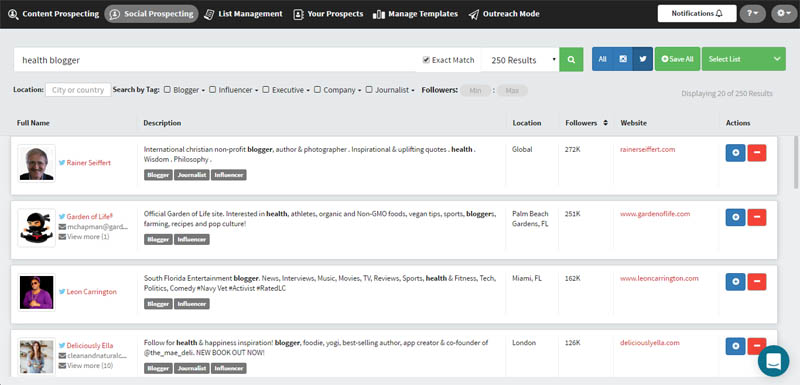Viewport: 800px width, 385px height.
Task: Check the Blogger tag checkbox
Action: coord(167,90)
